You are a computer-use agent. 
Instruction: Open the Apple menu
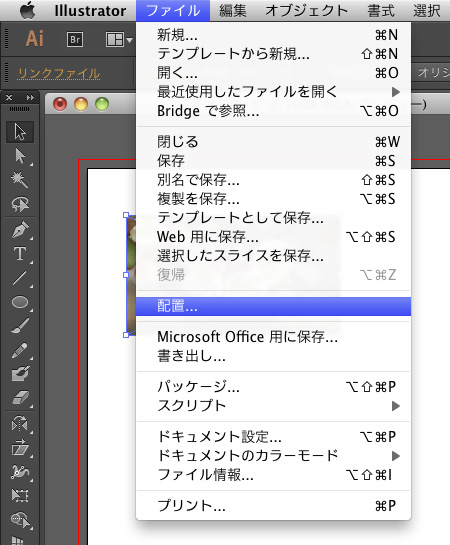(x=28, y=10)
